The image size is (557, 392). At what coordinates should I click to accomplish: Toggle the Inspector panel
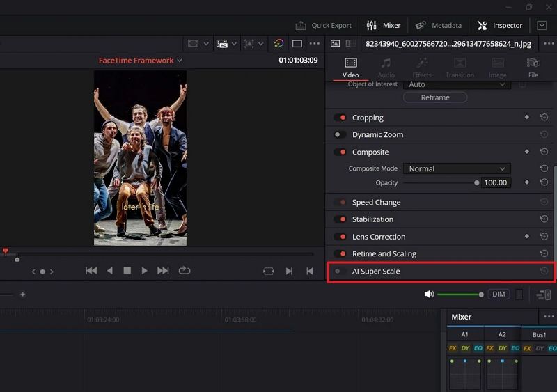click(x=500, y=25)
